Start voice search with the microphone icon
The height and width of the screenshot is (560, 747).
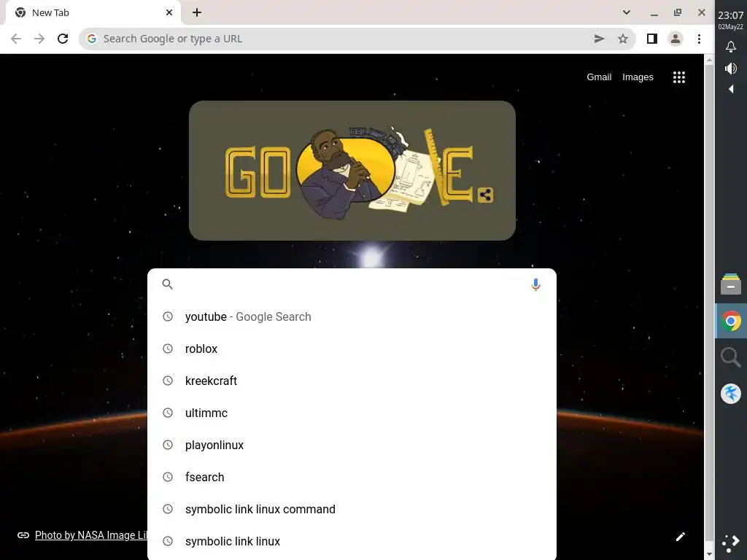535,284
